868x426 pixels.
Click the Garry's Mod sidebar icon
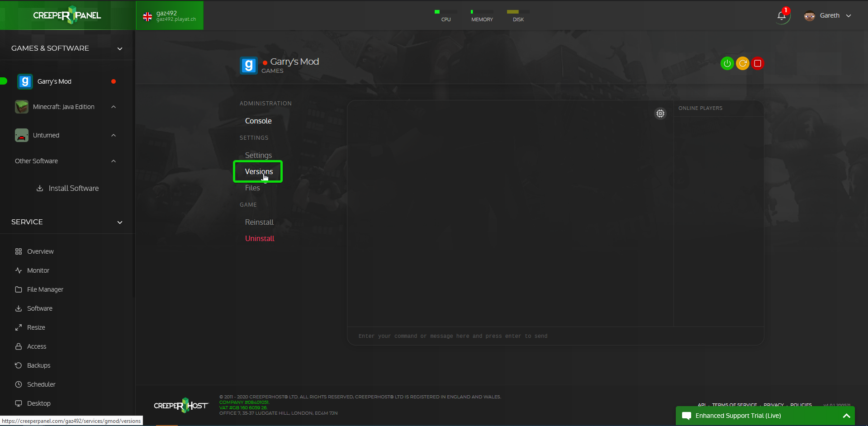[25, 81]
